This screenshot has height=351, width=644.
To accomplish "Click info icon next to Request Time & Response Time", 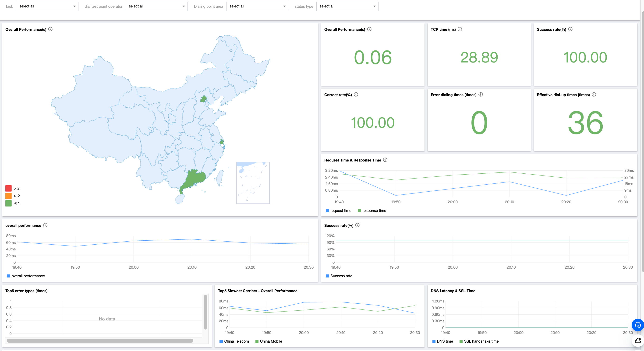I will [385, 160].
